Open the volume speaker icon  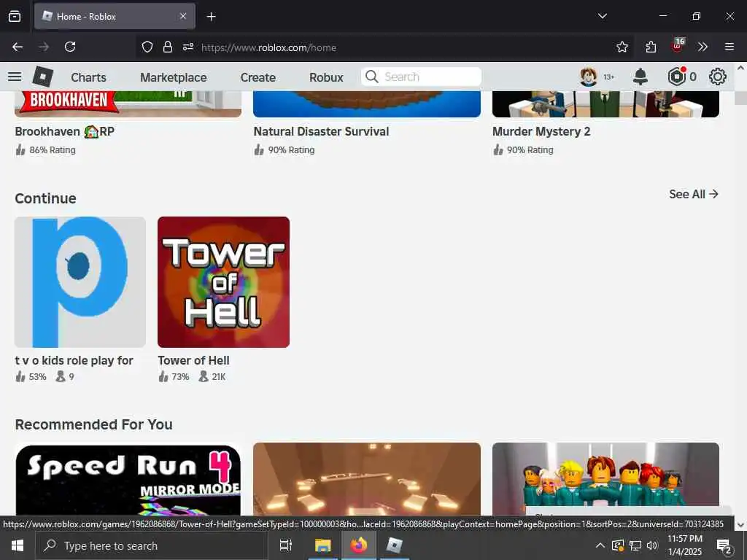[652, 545]
